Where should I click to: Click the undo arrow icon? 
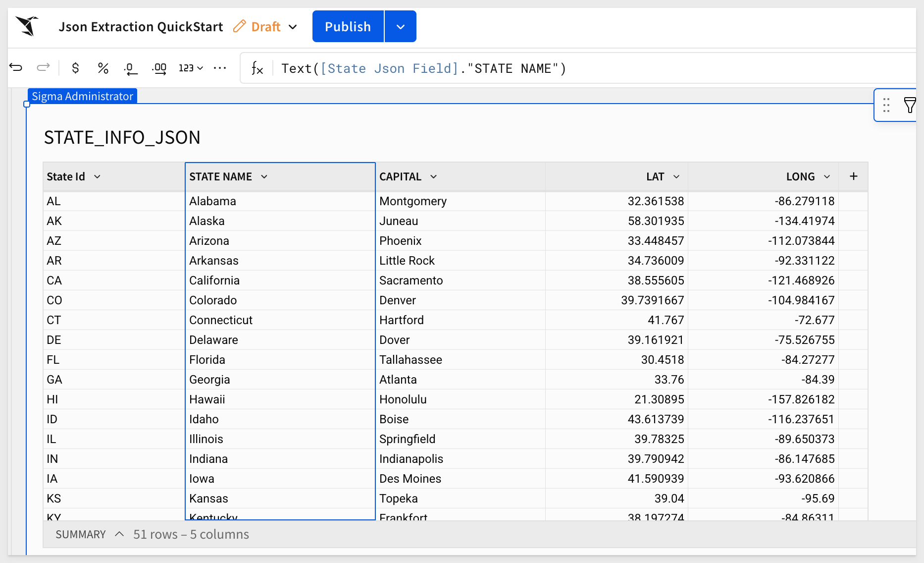(16, 67)
